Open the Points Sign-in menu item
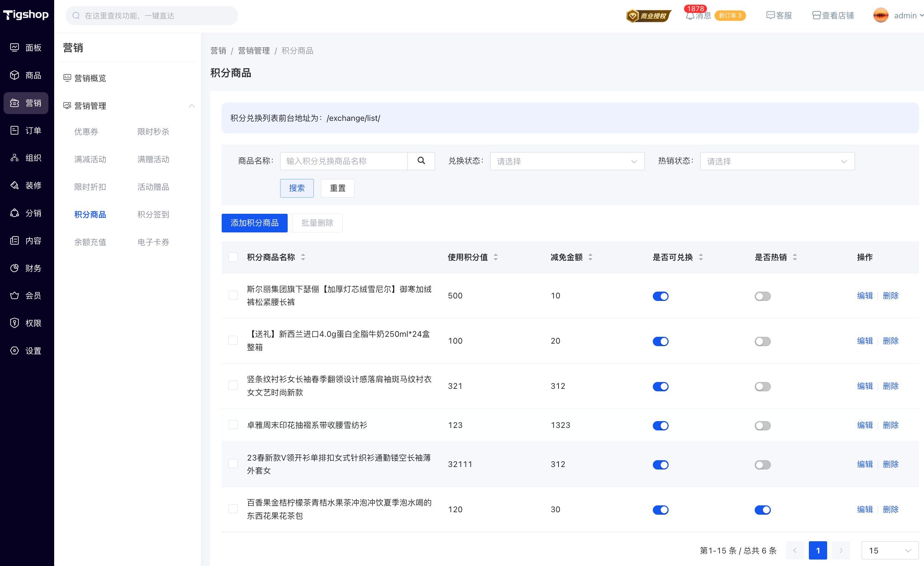This screenshot has height=566, width=924. [153, 214]
